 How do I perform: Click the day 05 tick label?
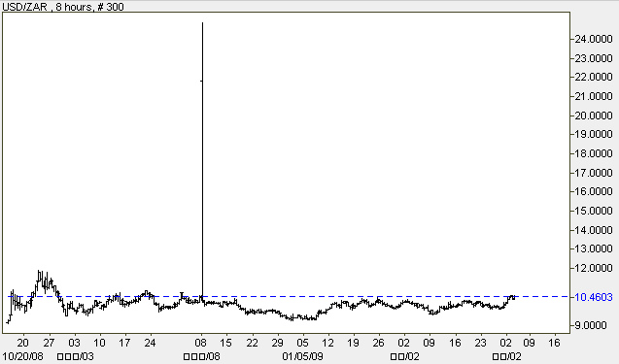(x=303, y=343)
